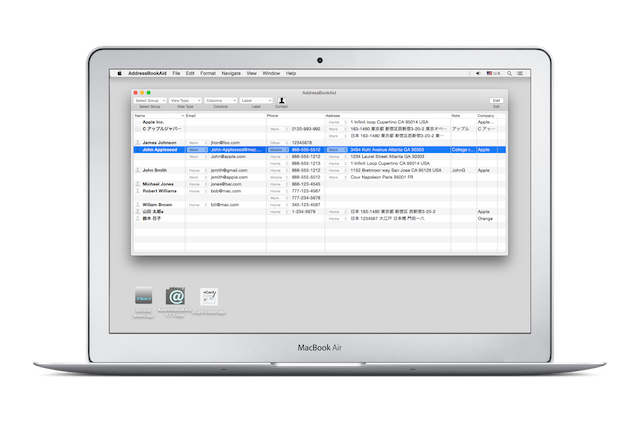Change phone label for 0120-993-992
Image resolution: width=640 pixels, height=421 pixels.
pos(279,129)
